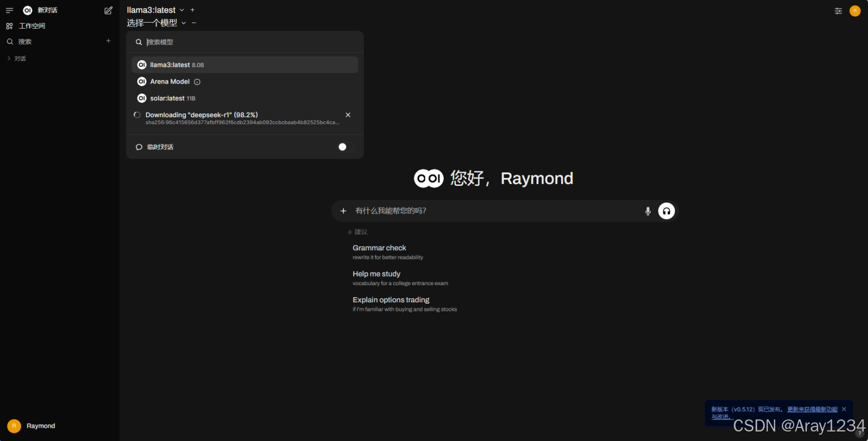868x441 pixels.
Task: Select Arena Model from the list
Action: pyautogui.click(x=245, y=82)
